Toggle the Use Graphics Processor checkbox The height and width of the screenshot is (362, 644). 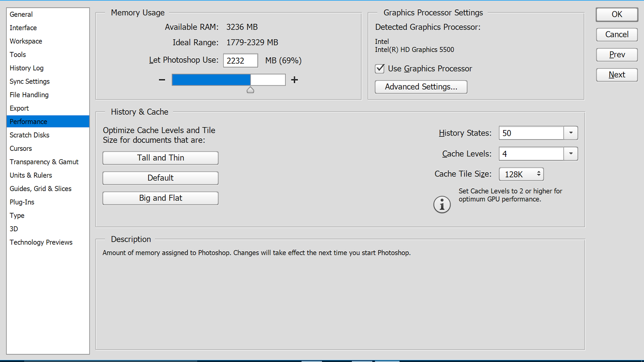pos(380,68)
